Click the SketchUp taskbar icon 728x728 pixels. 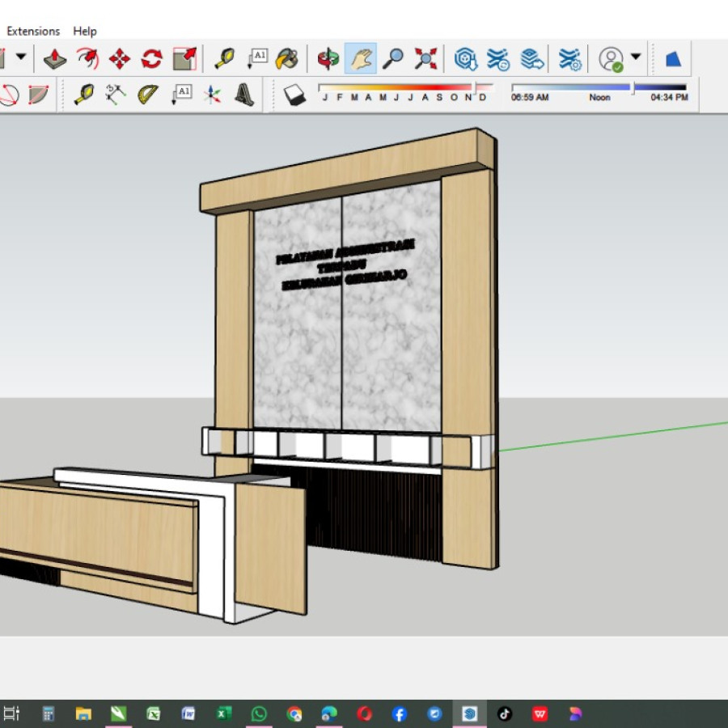click(x=469, y=713)
